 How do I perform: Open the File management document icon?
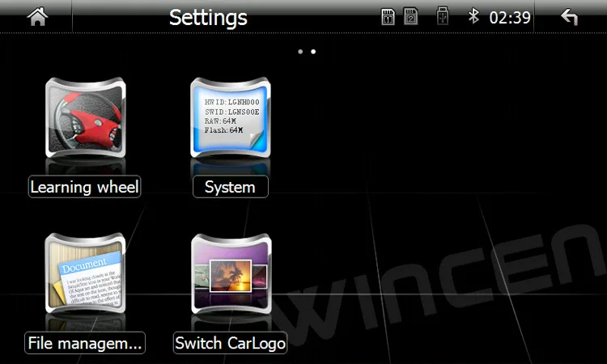[85, 273]
